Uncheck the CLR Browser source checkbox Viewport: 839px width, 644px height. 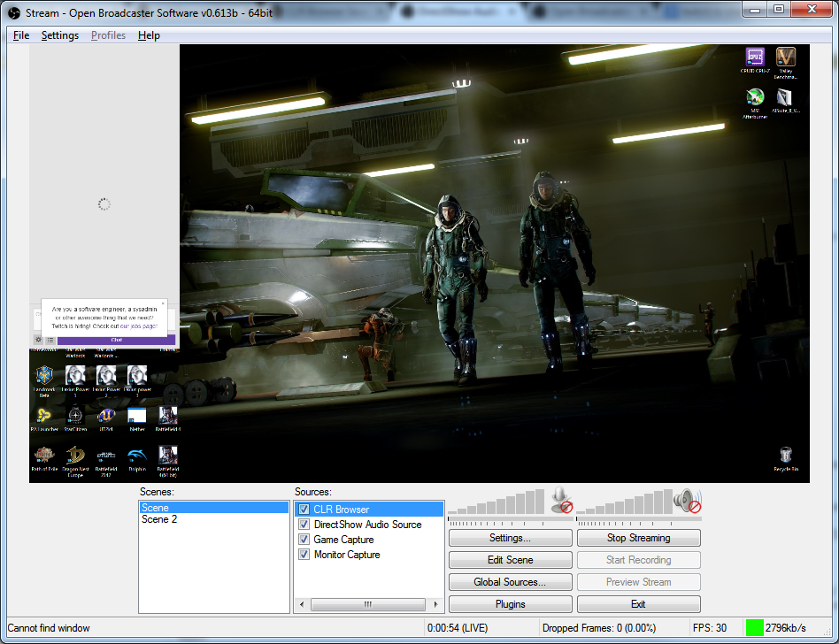coord(304,509)
